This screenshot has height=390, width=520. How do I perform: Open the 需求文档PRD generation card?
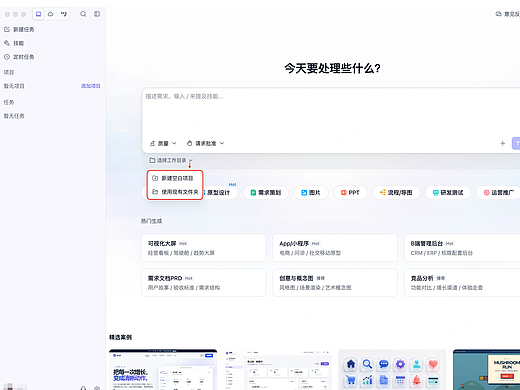tap(204, 282)
